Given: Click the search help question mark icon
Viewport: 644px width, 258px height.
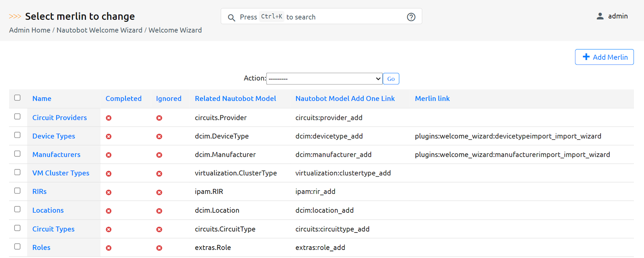Looking at the screenshot, I should click(411, 17).
